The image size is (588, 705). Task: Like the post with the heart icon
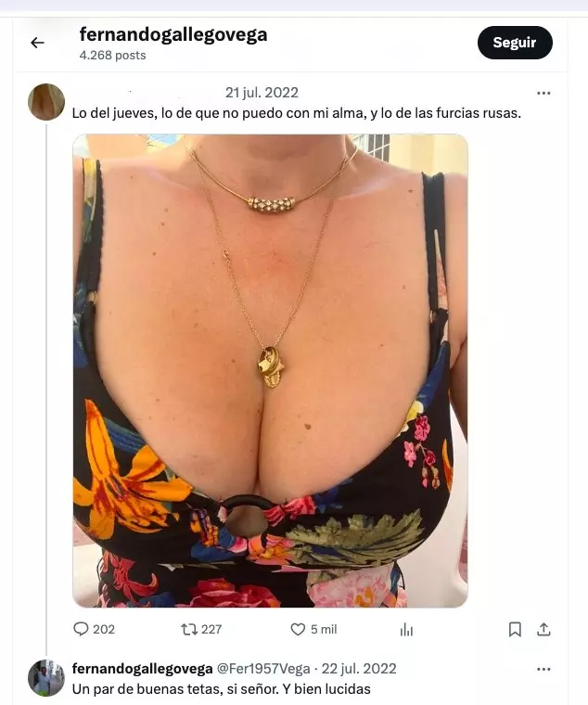[298, 629]
